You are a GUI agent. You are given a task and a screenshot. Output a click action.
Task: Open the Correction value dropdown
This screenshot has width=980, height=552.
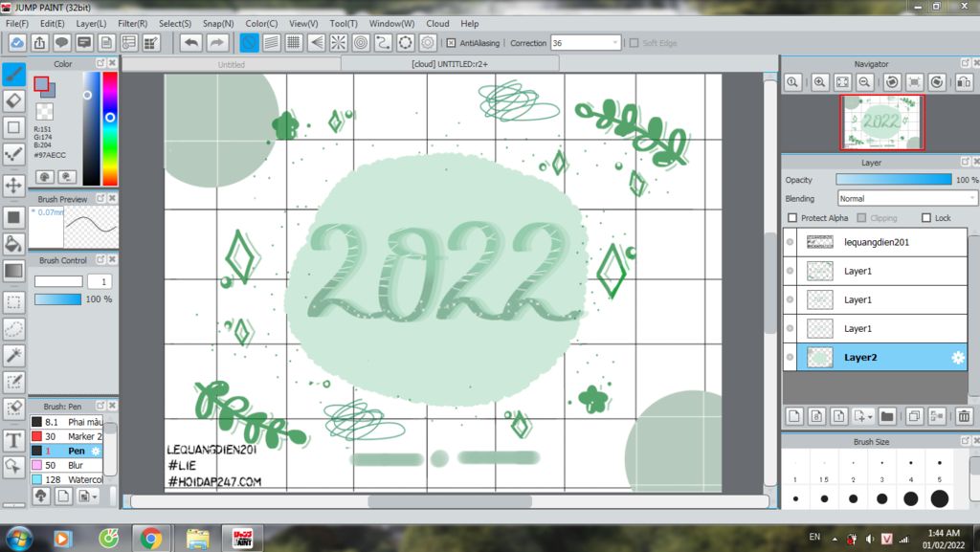tap(615, 43)
